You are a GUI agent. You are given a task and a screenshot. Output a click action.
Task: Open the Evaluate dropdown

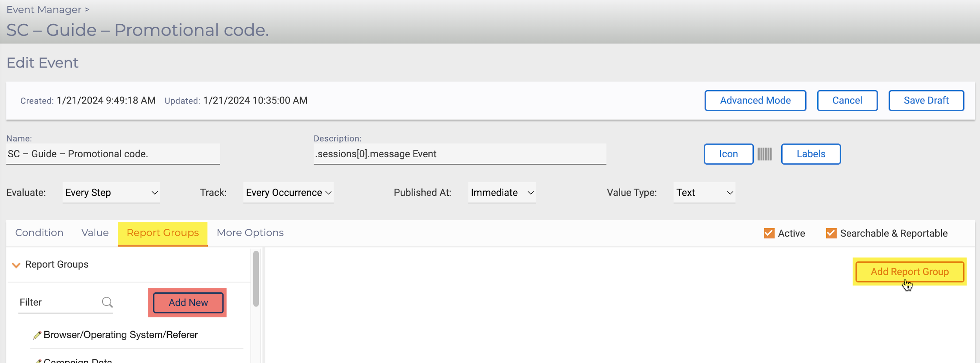pyautogui.click(x=111, y=193)
